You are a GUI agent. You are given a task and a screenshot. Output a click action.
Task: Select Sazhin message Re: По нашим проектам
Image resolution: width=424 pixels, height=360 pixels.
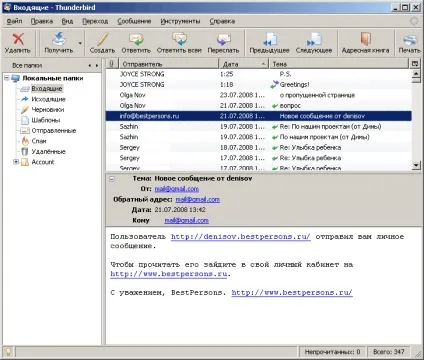[259, 127]
